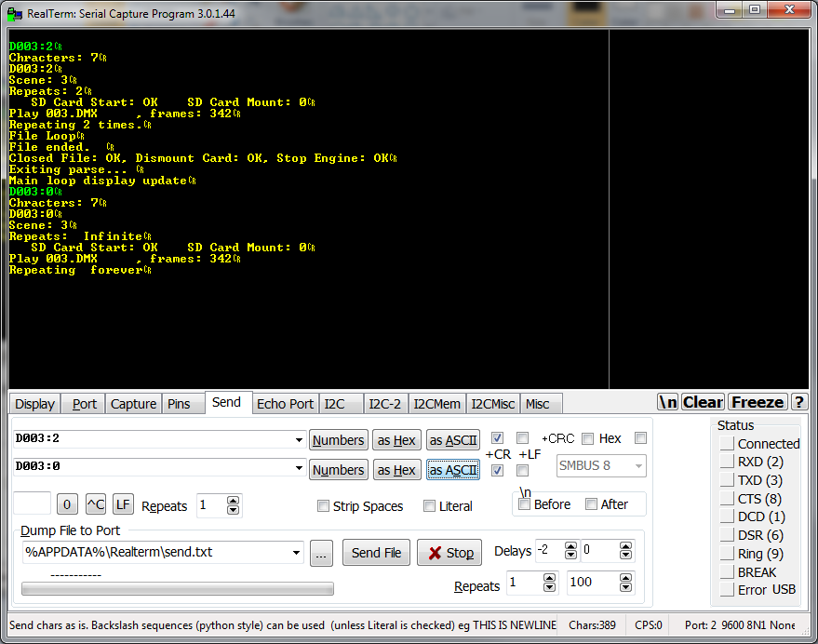
Task: Click the 'Chars:389' status bar entry
Action: point(592,625)
